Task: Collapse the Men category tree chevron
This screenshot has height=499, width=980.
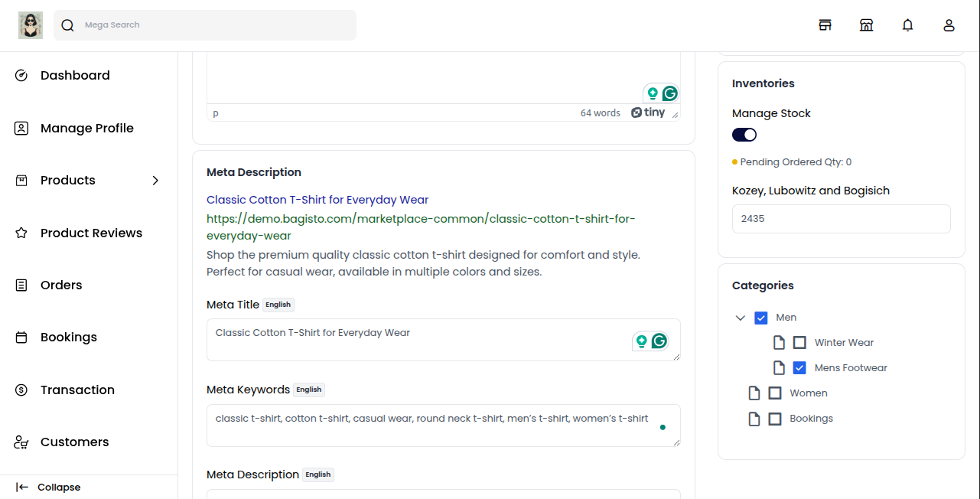Action: pyautogui.click(x=740, y=318)
